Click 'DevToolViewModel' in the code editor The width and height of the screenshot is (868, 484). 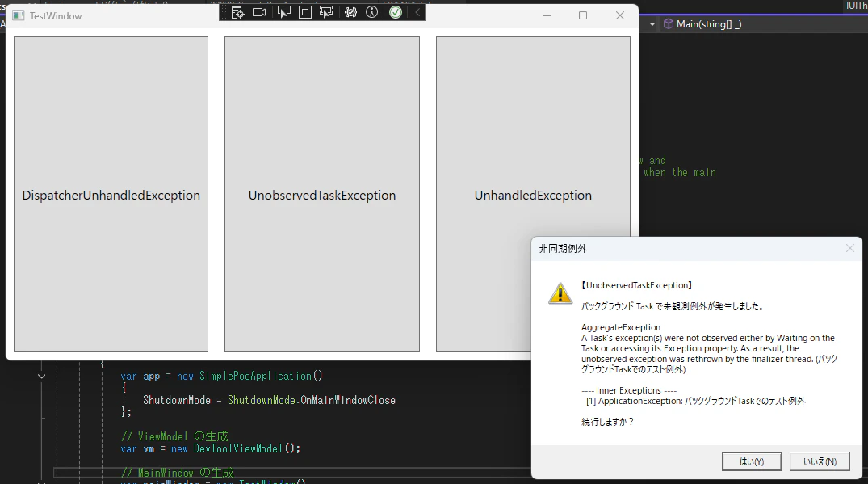pos(238,448)
